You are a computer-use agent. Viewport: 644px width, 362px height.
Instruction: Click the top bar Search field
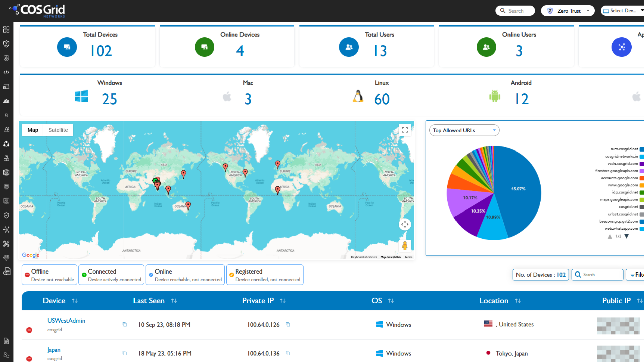(x=515, y=11)
